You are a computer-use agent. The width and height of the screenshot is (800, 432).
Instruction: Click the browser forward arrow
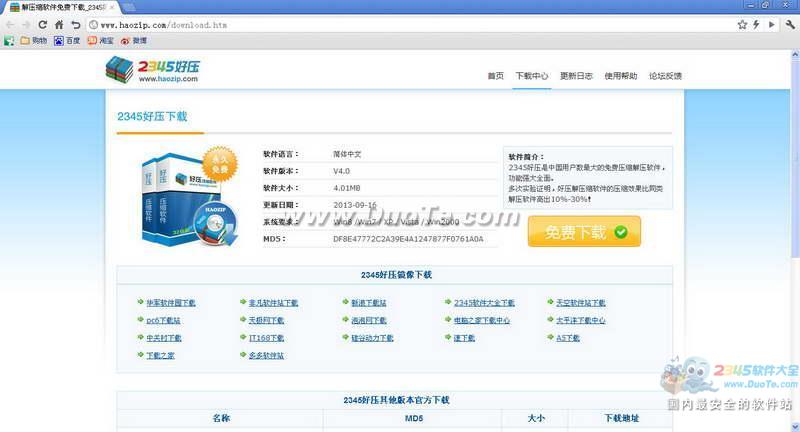(x=26, y=24)
